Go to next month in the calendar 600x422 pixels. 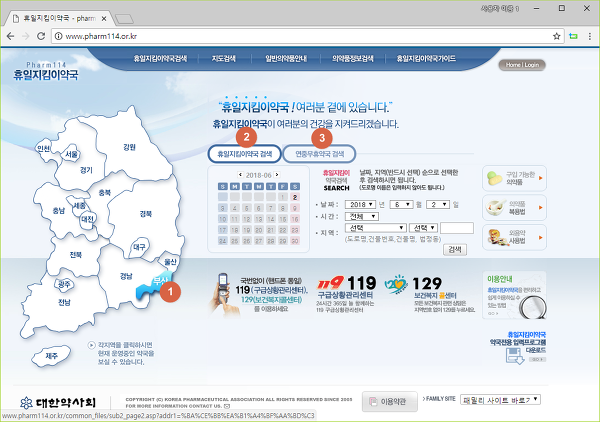(x=277, y=174)
